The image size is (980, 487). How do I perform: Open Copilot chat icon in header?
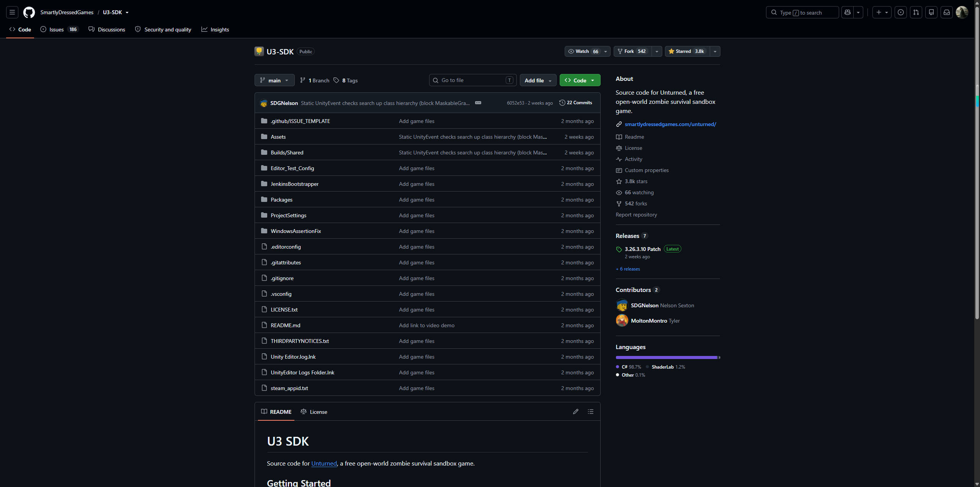[848, 12]
